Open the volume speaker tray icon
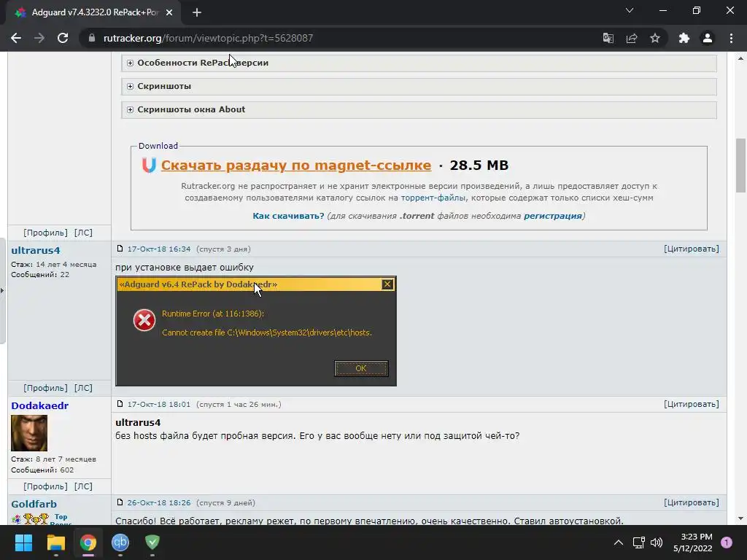 click(x=657, y=542)
